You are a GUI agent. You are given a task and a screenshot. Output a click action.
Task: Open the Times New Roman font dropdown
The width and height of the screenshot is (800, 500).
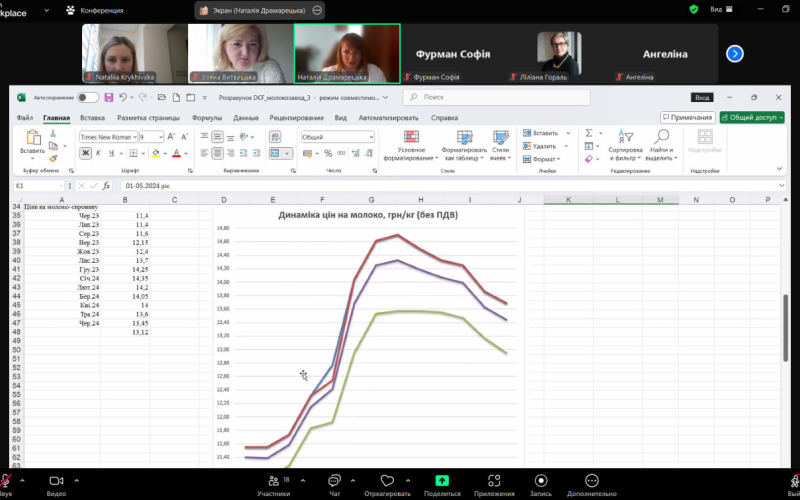135,137
